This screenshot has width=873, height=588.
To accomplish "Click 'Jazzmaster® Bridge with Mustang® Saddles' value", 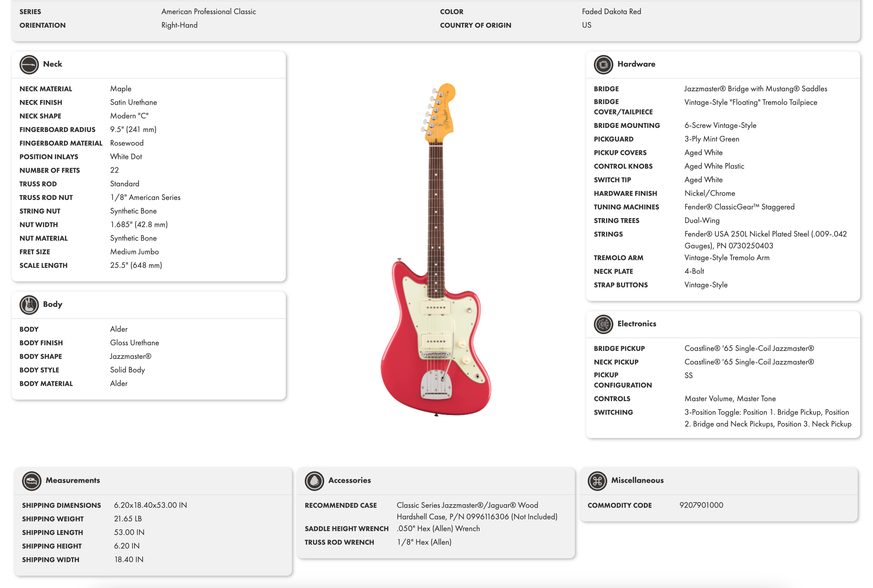I will click(x=755, y=89).
